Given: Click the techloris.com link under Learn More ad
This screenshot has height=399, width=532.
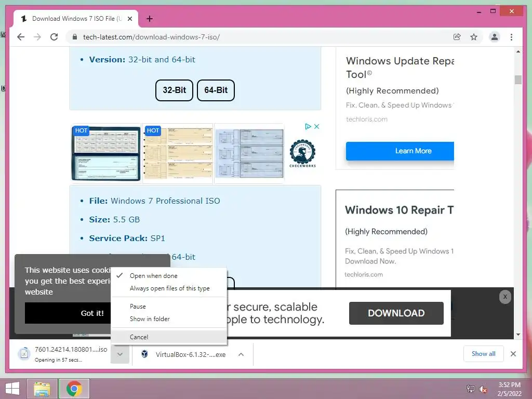Looking at the screenshot, I should coord(366,119).
